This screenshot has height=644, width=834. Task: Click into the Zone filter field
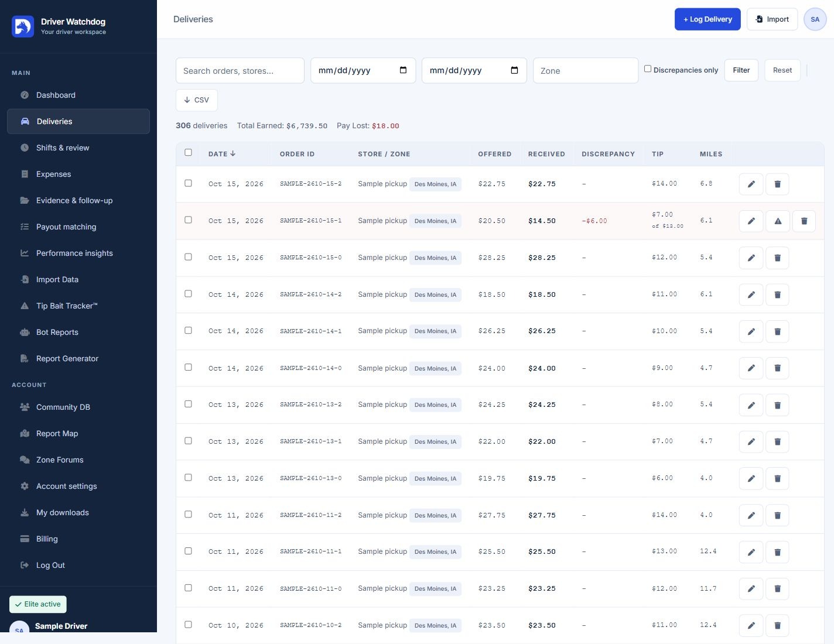(x=586, y=70)
